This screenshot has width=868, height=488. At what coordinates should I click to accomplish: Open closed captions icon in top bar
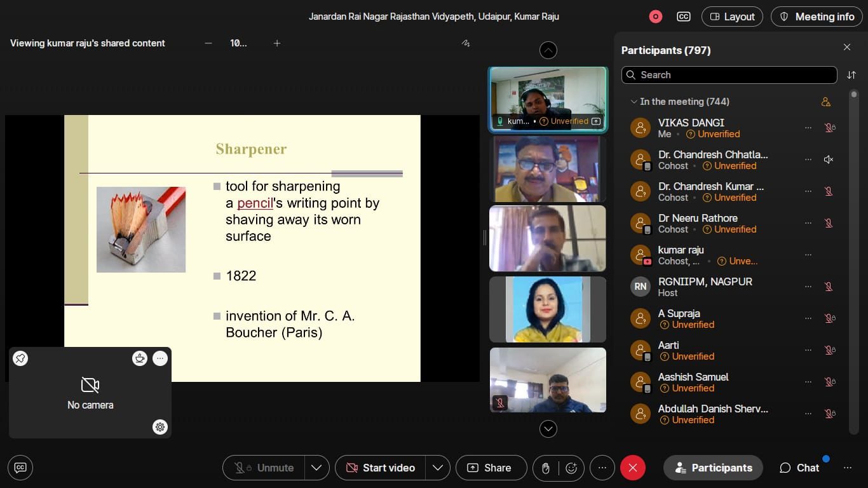[684, 17]
